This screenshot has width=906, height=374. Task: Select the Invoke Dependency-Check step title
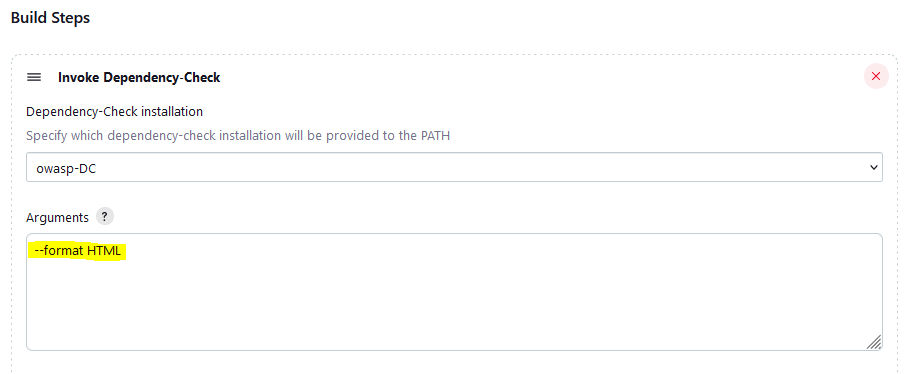(139, 77)
